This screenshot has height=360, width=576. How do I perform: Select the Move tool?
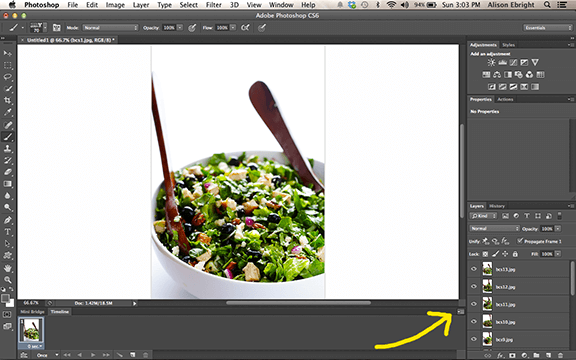7,53
